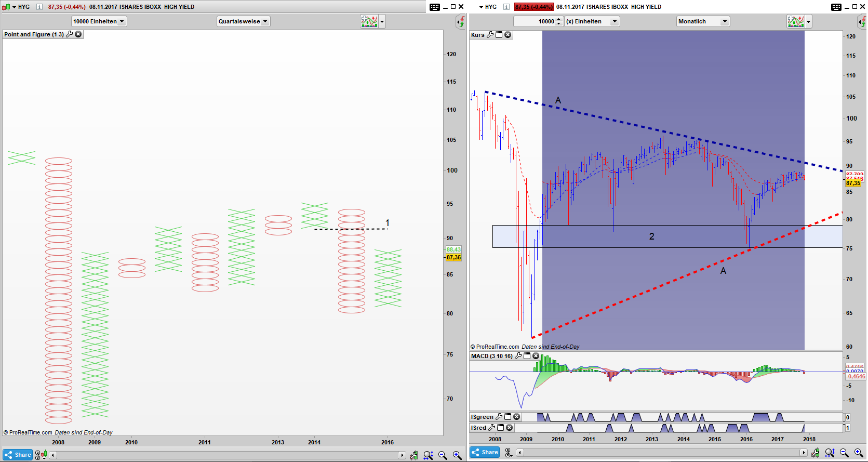Open Point and Figure settings wrench

70,34
